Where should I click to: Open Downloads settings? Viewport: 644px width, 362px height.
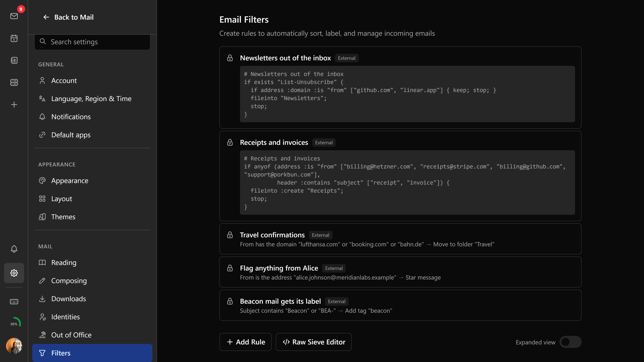pos(92,299)
